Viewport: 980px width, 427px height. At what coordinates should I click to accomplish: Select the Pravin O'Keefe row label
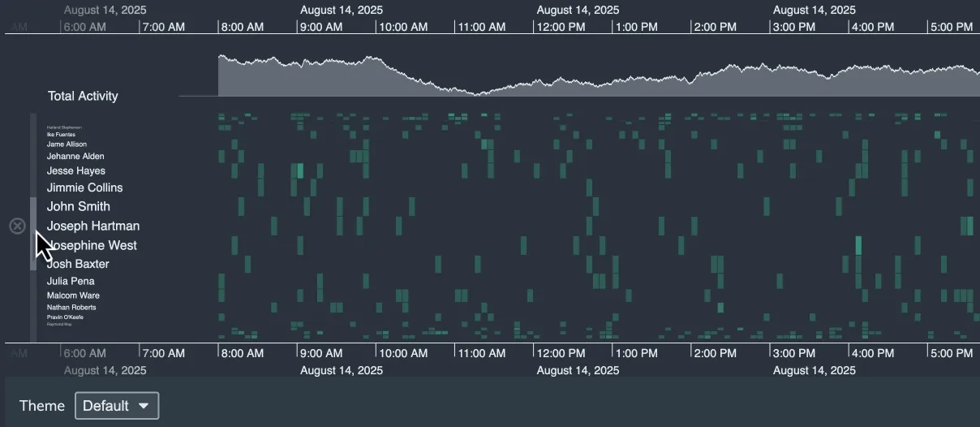tap(65, 317)
